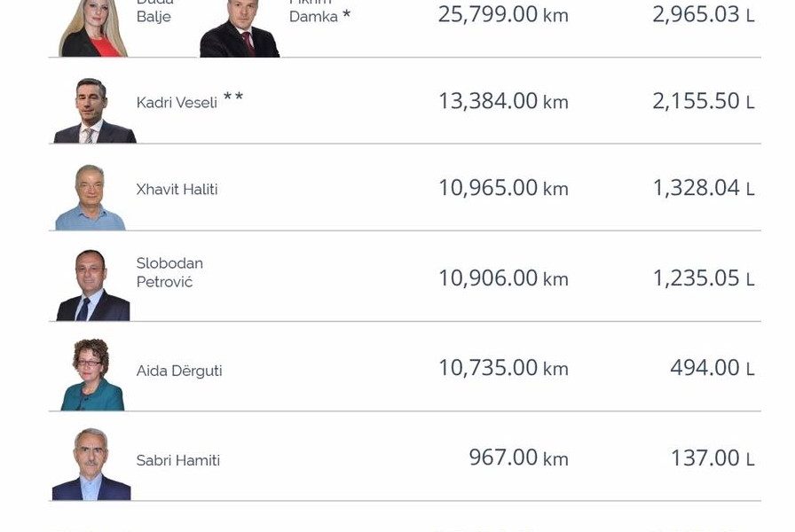Screen dimensions: 795x532
Task: Click the 137.00 L fuel value
Action: point(712,458)
